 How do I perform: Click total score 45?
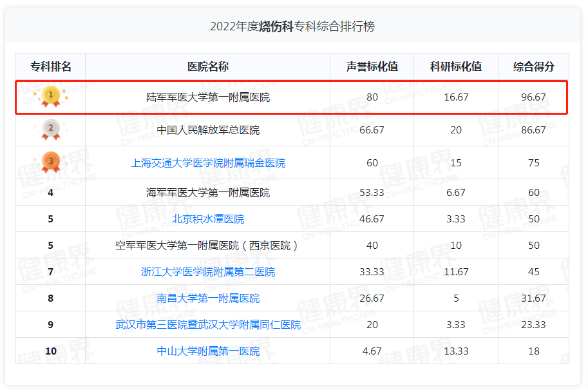coord(534,272)
